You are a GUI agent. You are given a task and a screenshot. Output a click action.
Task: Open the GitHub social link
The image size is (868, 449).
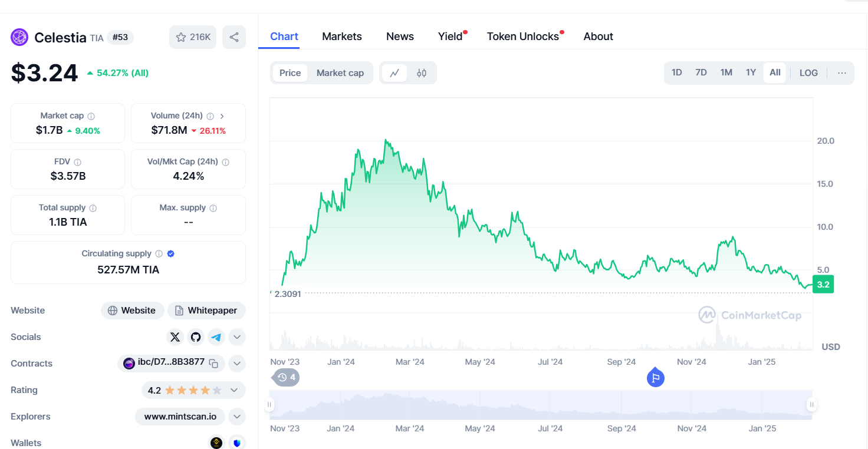pyautogui.click(x=196, y=337)
